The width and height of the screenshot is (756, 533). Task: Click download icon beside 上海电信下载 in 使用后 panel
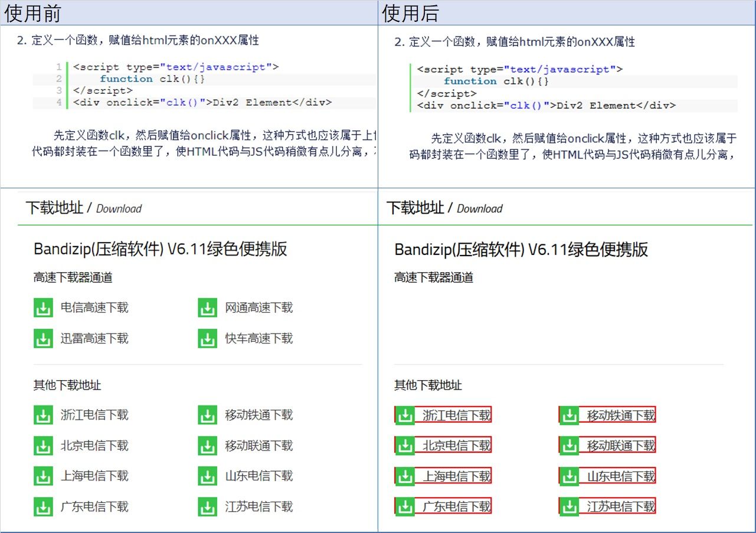click(404, 476)
